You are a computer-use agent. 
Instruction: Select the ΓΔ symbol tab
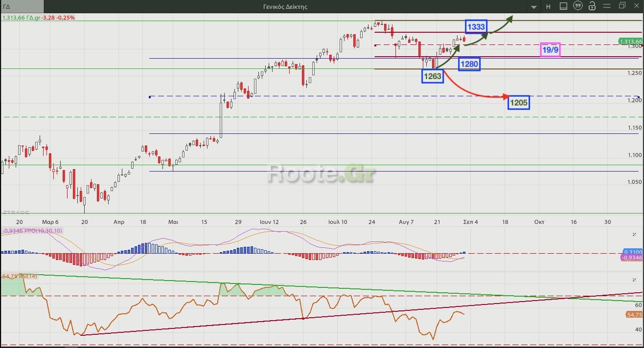tap(22, 6)
